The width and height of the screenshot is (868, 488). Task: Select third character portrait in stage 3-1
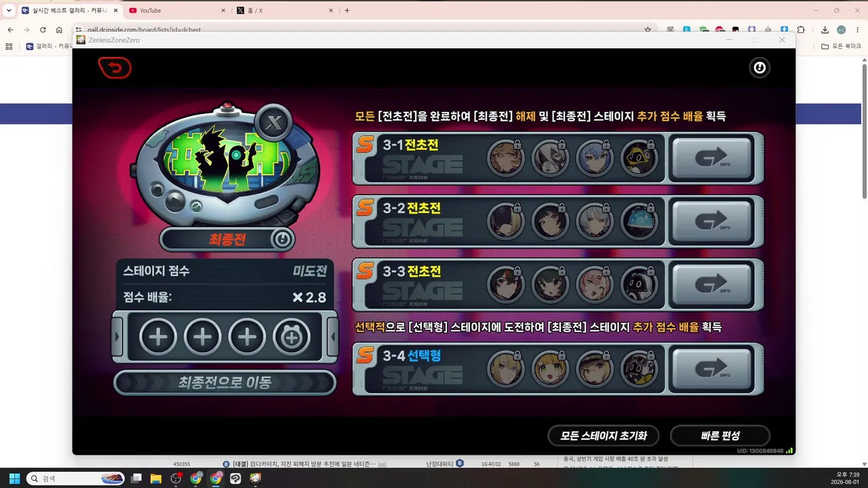(x=595, y=159)
